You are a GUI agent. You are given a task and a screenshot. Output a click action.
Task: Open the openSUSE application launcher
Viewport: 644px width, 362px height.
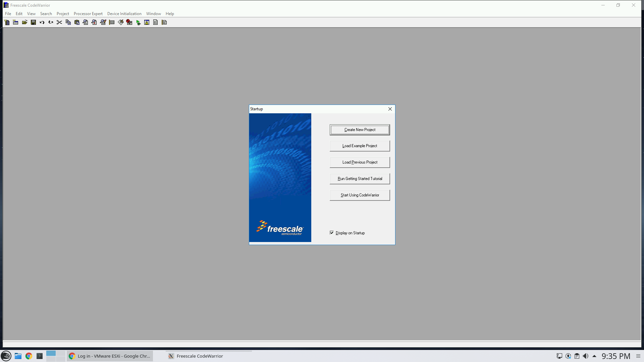click(6, 356)
